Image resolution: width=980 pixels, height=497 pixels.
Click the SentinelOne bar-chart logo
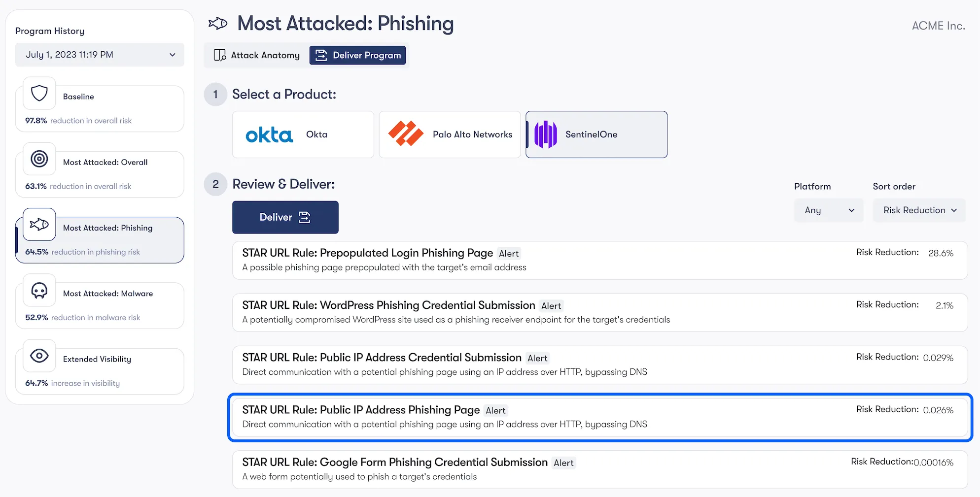click(x=545, y=133)
